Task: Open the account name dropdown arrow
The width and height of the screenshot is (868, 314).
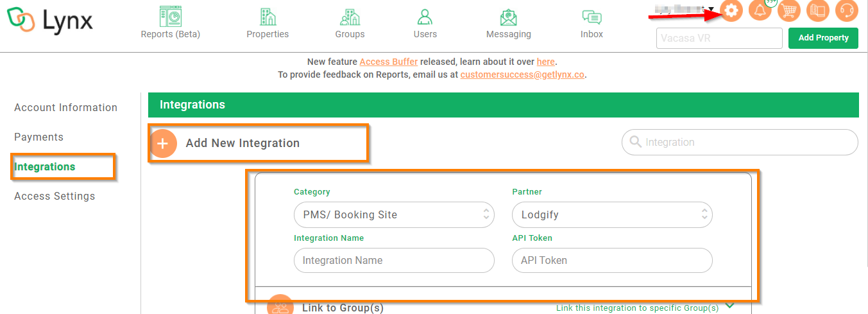Action: coord(711,9)
